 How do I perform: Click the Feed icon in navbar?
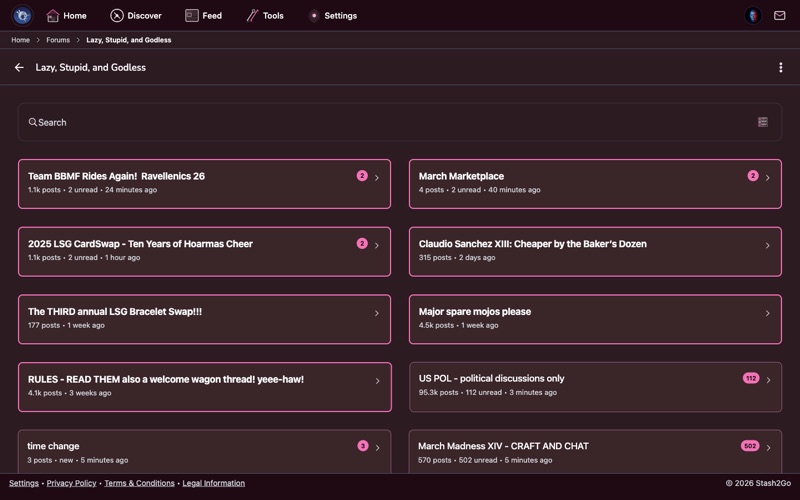192,16
